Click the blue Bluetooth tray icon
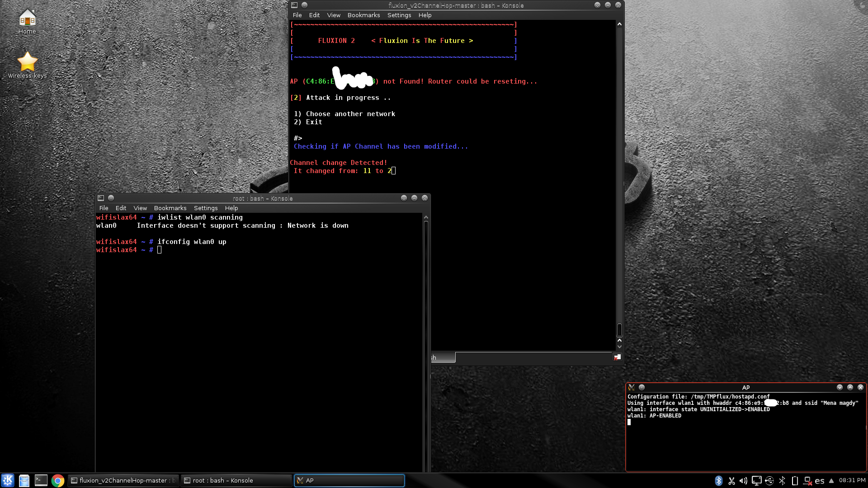Screen dimensions: 868x488 pyautogui.click(x=719, y=481)
